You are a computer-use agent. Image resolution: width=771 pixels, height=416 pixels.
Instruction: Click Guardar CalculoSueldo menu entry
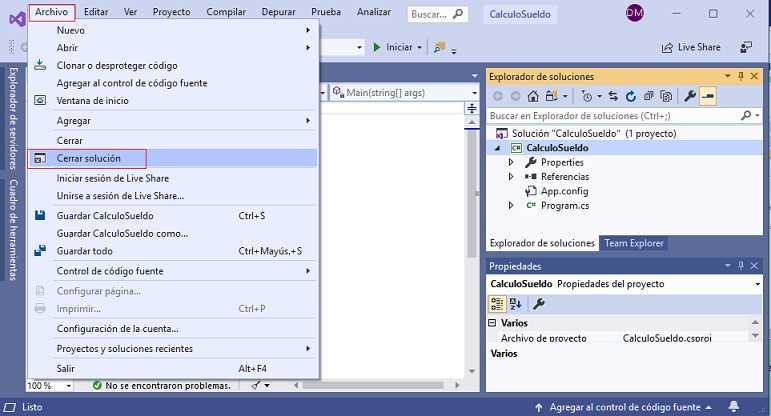172,215
